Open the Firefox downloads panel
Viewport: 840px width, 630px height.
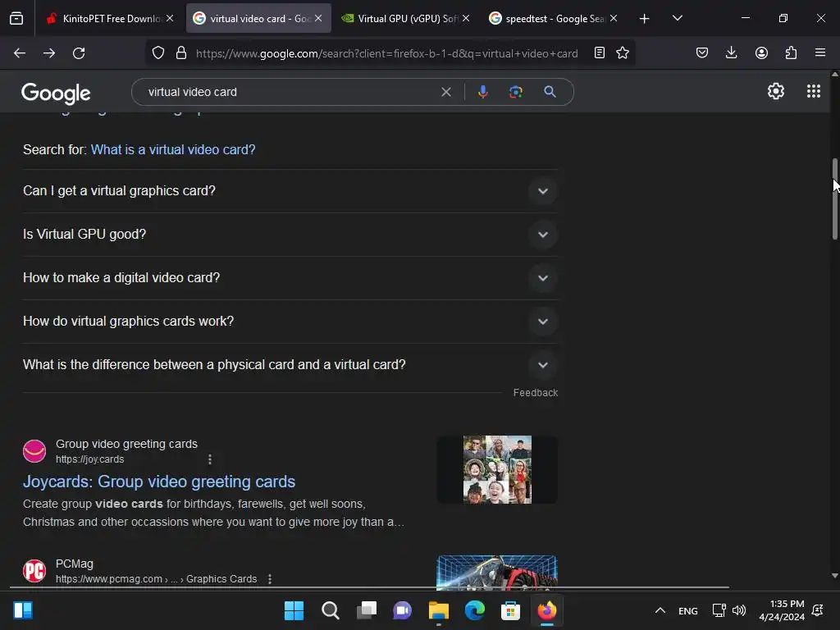(731, 53)
